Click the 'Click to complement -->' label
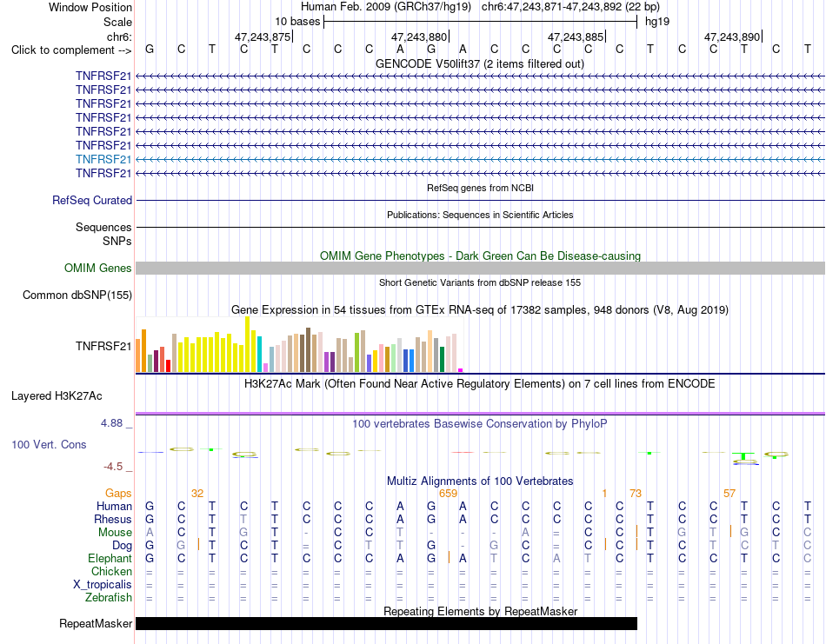 tap(71, 50)
